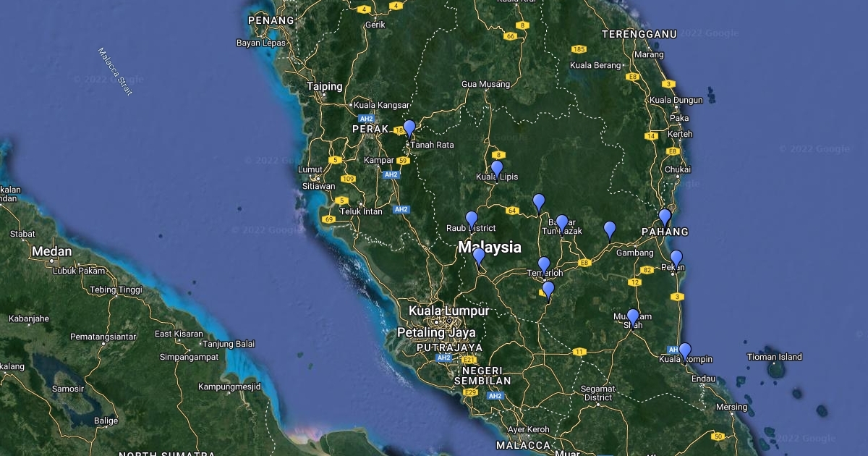Select the Tanjung Balai label
The height and width of the screenshot is (456, 868).
point(229,343)
